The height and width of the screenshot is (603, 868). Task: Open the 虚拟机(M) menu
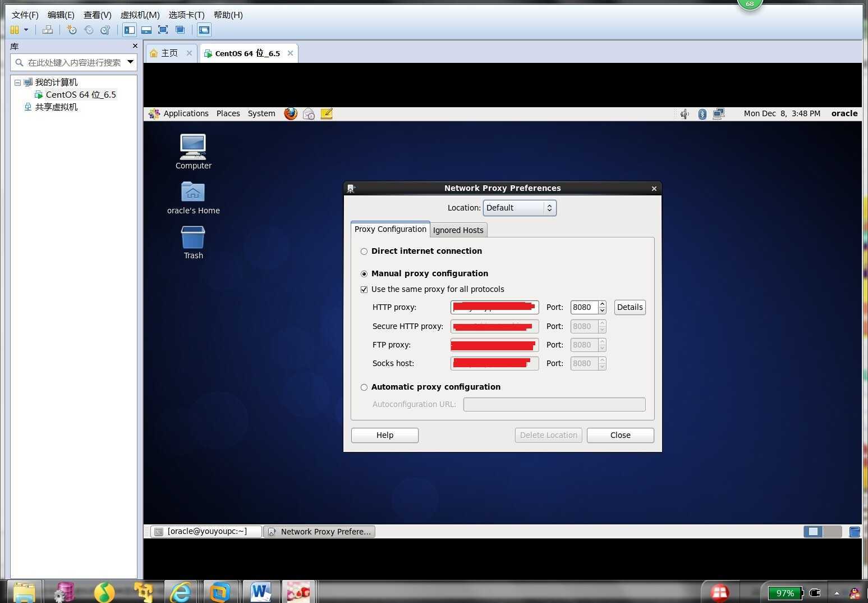click(140, 15)
